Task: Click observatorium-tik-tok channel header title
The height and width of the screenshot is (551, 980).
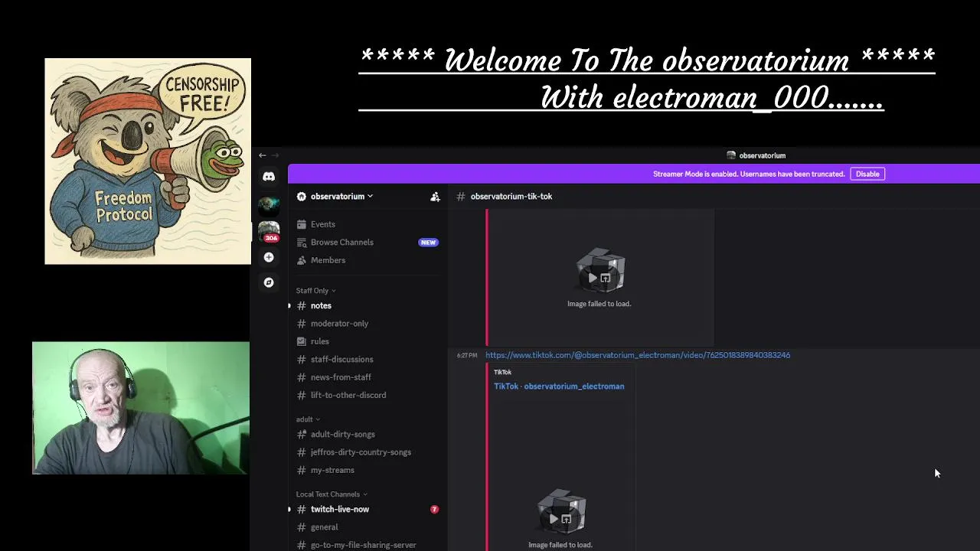Action: pyautogui.click(x=511, y=197)
